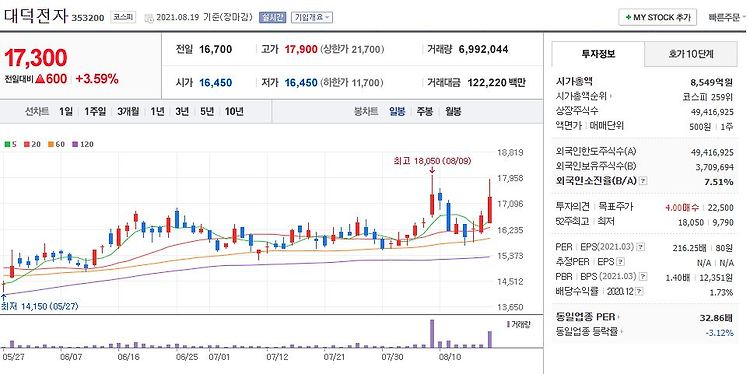This screenshot has height=374, width=750.
Task: Click the help icon beside 배당수익률 2020.12
Action: [x=640, y=291]
